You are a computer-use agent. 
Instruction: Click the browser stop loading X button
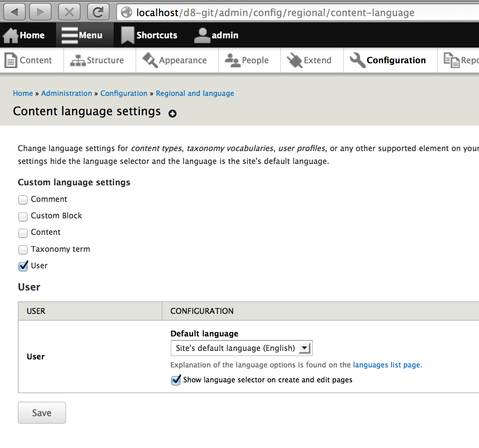coord(69,12)
